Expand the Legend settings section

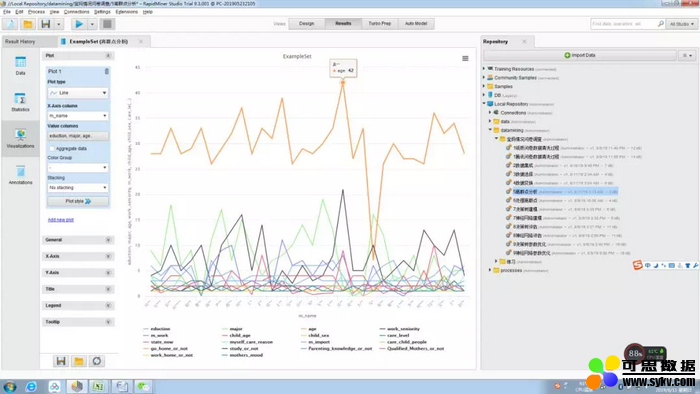click(78, 306)
